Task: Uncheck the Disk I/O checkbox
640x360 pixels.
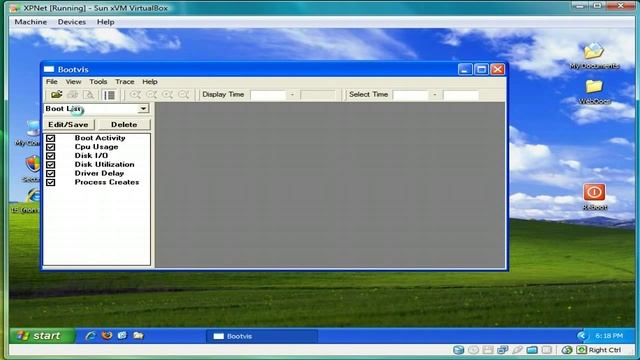Action: pyautogui.click(x=51, y=156)
